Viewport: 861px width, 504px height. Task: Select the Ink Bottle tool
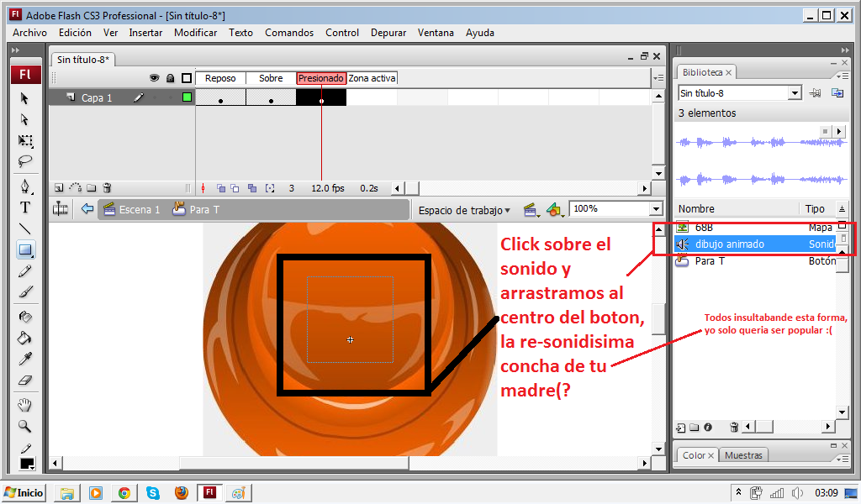[x=25, y=317]
